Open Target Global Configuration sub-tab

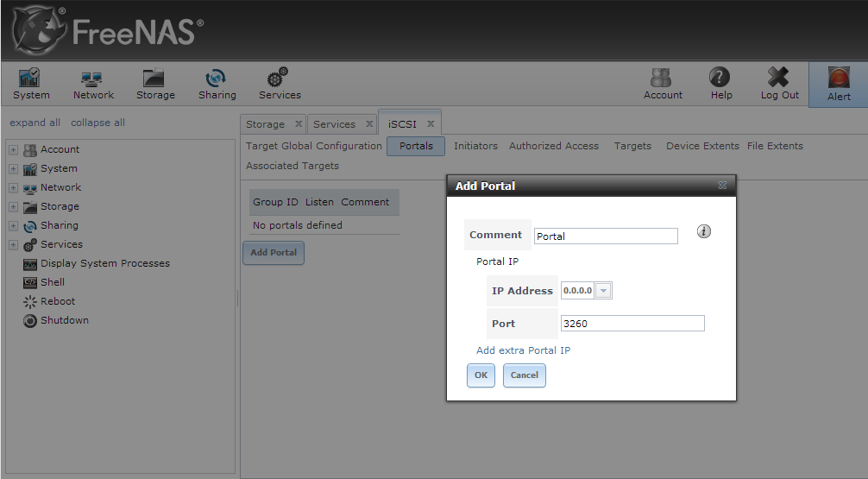pyautogui.click(x=314, y=146)
